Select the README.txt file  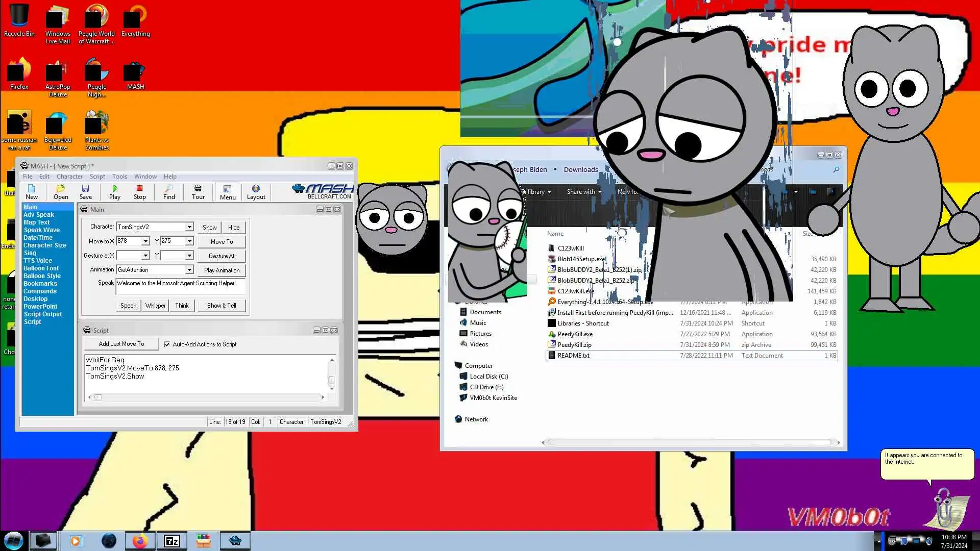click(x=573, y=356)
